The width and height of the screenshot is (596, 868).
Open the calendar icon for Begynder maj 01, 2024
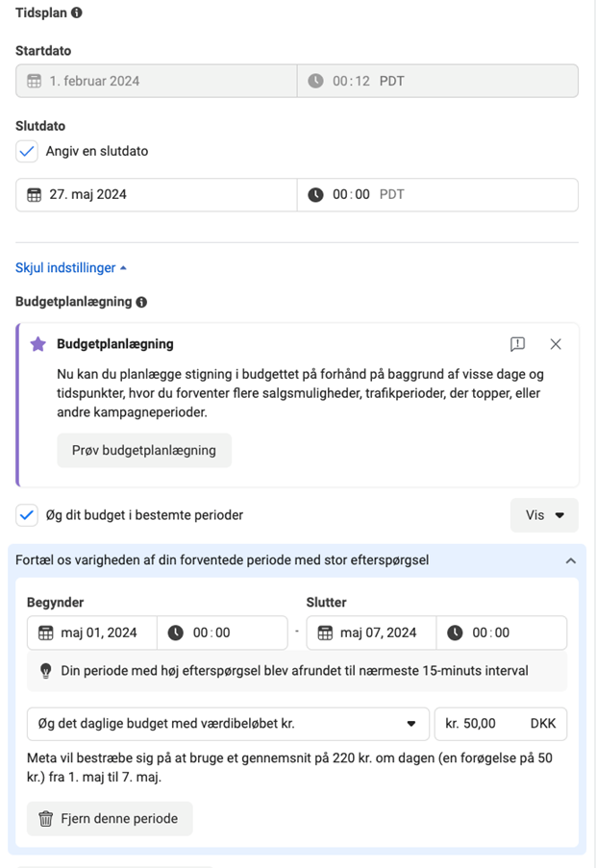click(x=46, y=632)
